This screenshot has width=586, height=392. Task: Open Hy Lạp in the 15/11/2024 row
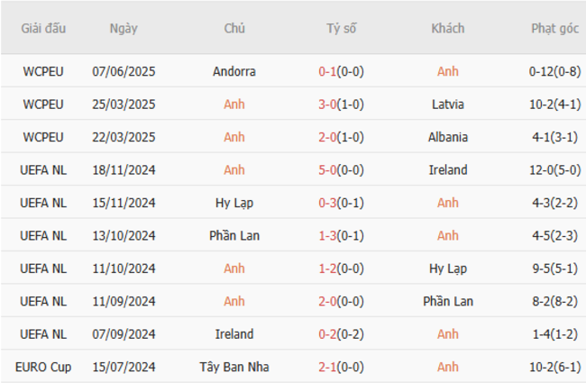point(234,203)
